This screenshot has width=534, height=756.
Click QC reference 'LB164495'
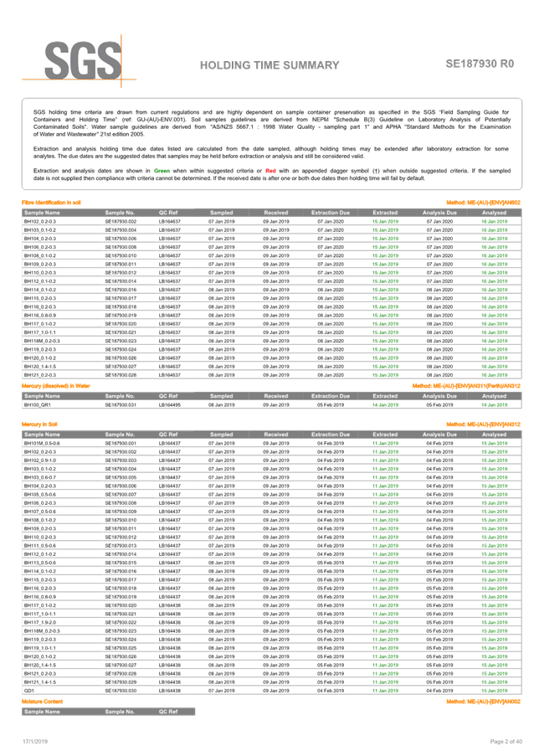pos(170,405)
